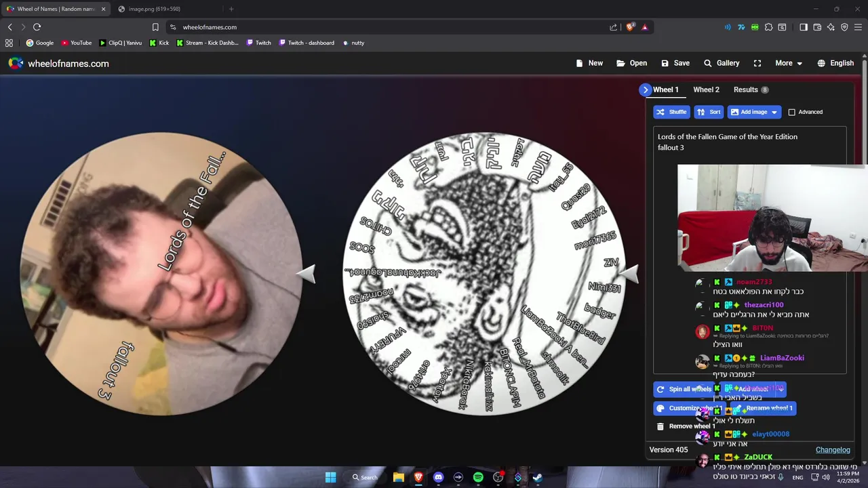This screenshot has width=868, height=488.
Task: Open a new browser tab
Action: pos(231,9)
